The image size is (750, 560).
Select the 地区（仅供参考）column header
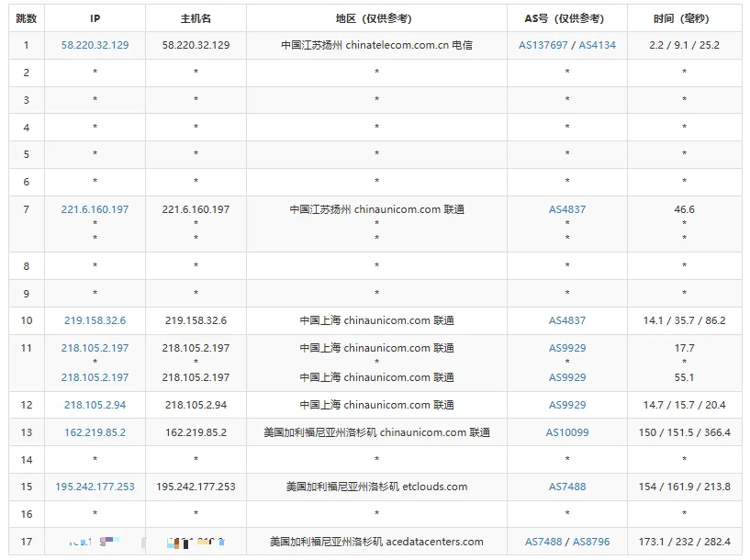pyautogui.click(x=376, y=18)
